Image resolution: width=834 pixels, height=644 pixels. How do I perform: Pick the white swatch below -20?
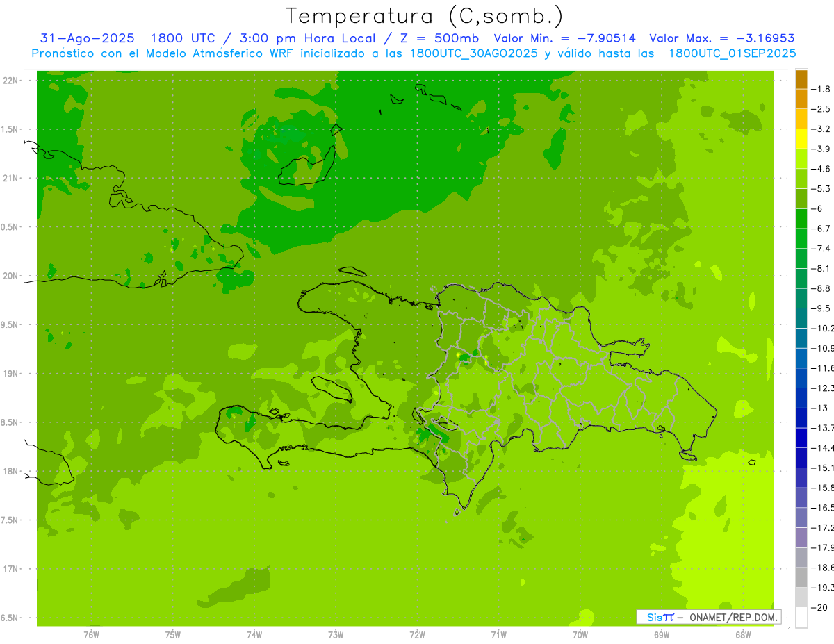(801, 618)
